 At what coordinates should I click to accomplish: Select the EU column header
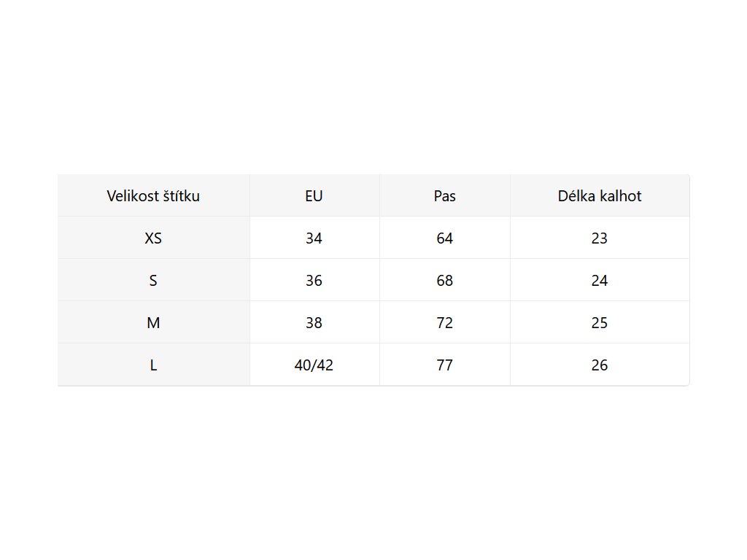(314, 196)
